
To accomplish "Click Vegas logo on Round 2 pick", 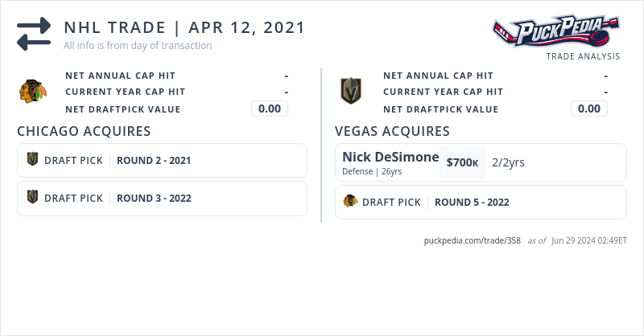I will [33, 160].
